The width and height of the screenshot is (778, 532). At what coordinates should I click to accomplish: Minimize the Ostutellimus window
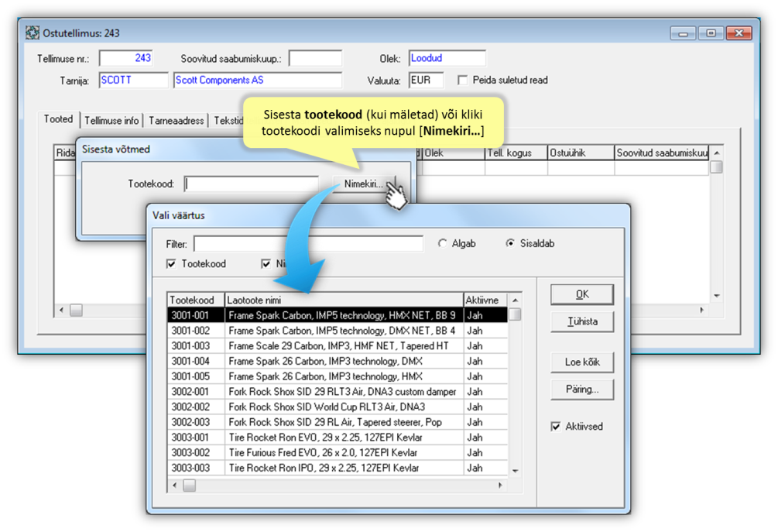click(x=684, y=33)
